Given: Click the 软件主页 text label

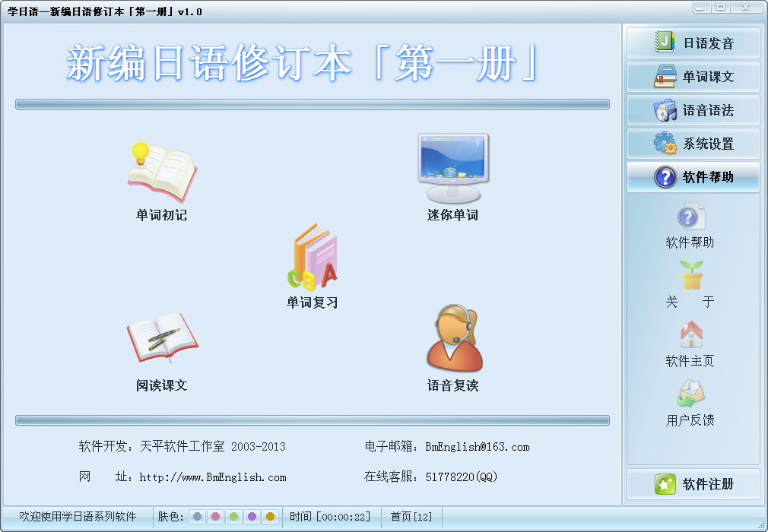Looking at the screenshot, I should tap(690, 361).
